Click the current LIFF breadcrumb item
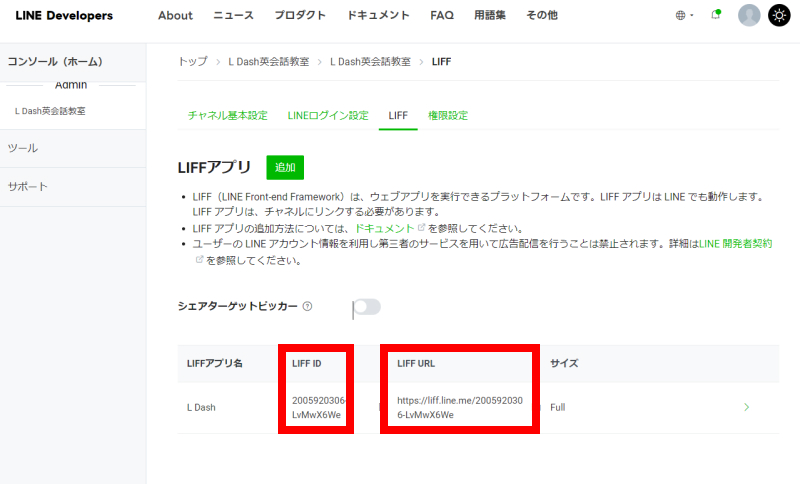 pyautogui.click(x=441, y=62)
